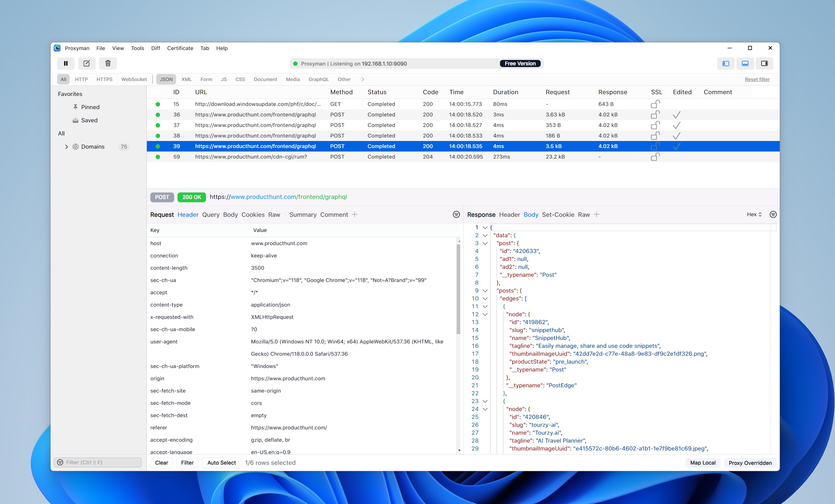The width and height of the screenshot is (835, 504).
Task: Expand the Domains tree entry
Action: point(66,146)
